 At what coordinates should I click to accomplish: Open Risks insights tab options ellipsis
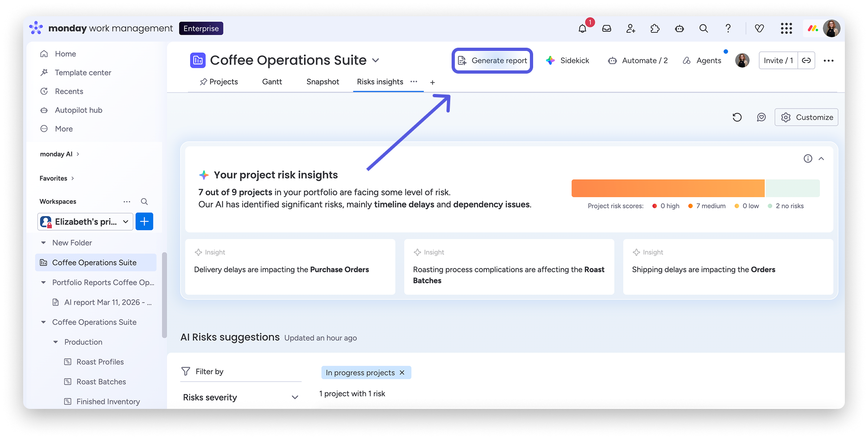pyautogui.click(x=414, y=82)
